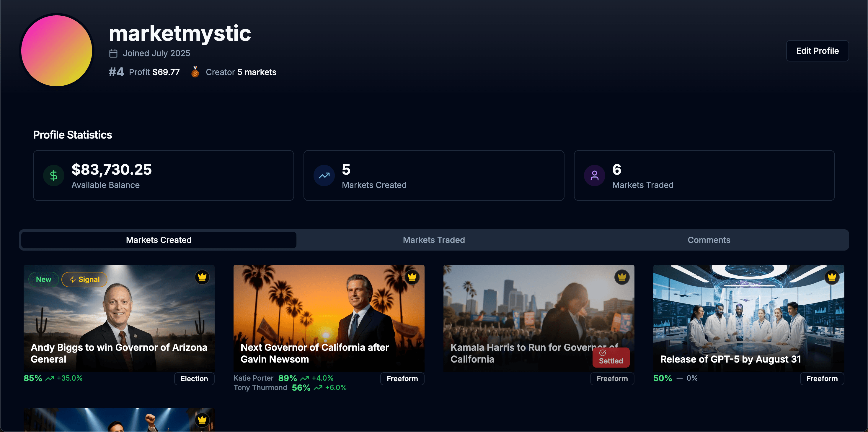This screenshot has height=432, width=868.
Task: Click the 5 Markets Created stat card
Action: (x=434, y=175)
